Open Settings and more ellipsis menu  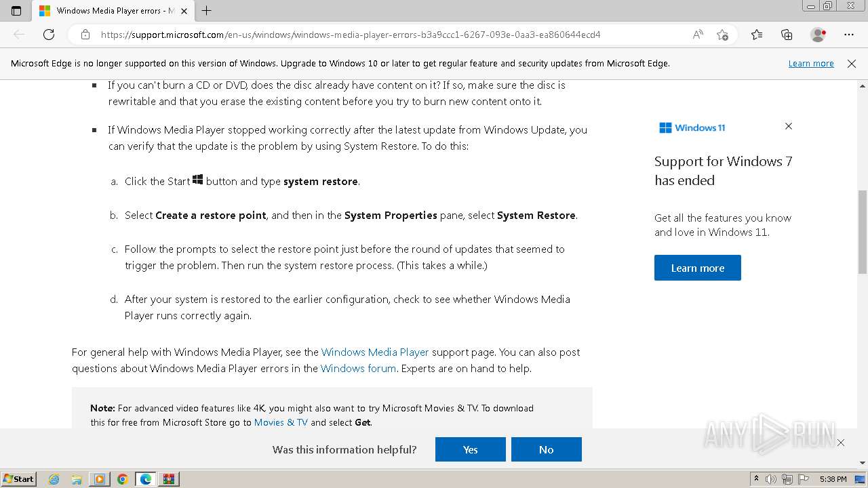coord(849,35)
